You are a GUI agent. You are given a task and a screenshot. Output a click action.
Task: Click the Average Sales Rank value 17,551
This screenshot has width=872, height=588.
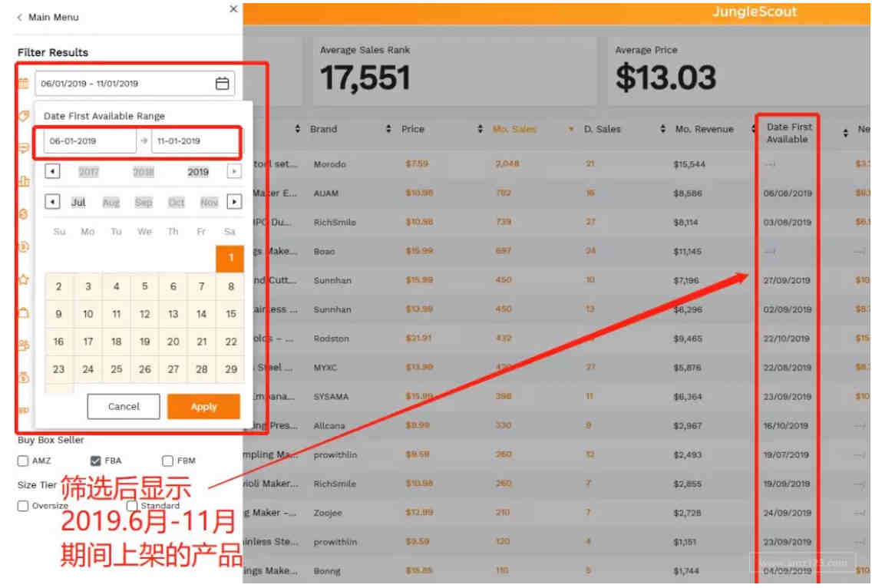[365, 78]
